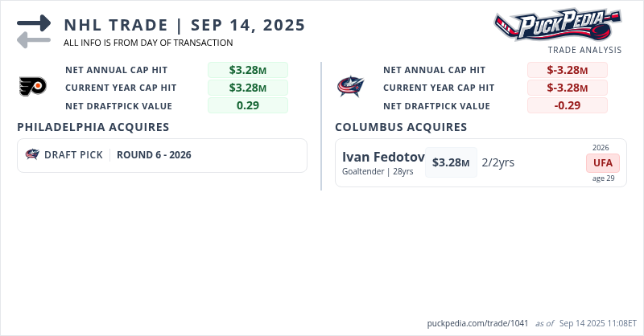644x336 pixels.
Task: Click Columbus net draftpick value -0.29
Action: 568,105
